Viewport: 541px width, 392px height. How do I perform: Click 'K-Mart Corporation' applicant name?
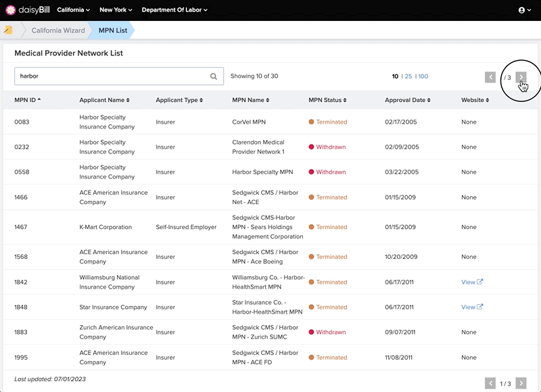(105, 227)
